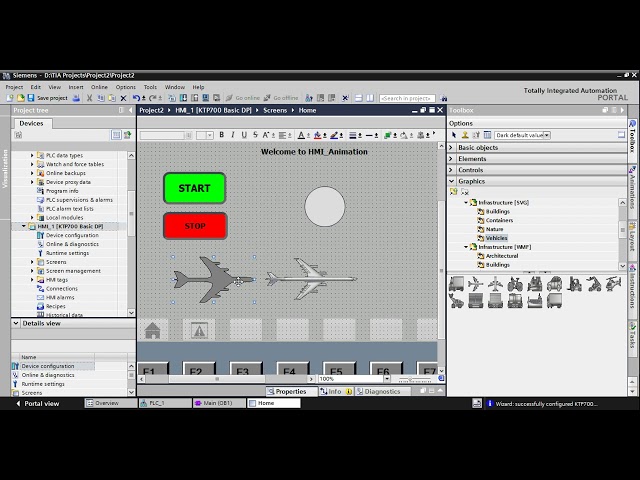Viewport: 640px width, 480px height.
Task: Open text font color picker
Action: [x=301, y=135]
